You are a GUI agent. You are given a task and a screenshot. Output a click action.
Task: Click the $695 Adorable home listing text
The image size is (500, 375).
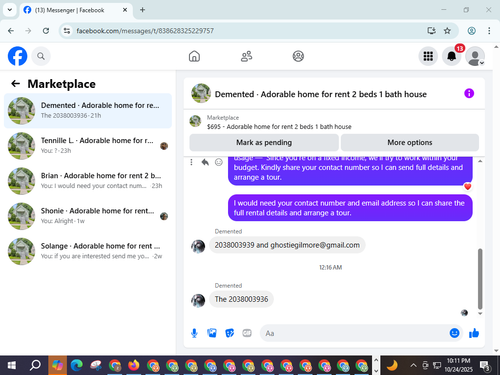[279, 127]
